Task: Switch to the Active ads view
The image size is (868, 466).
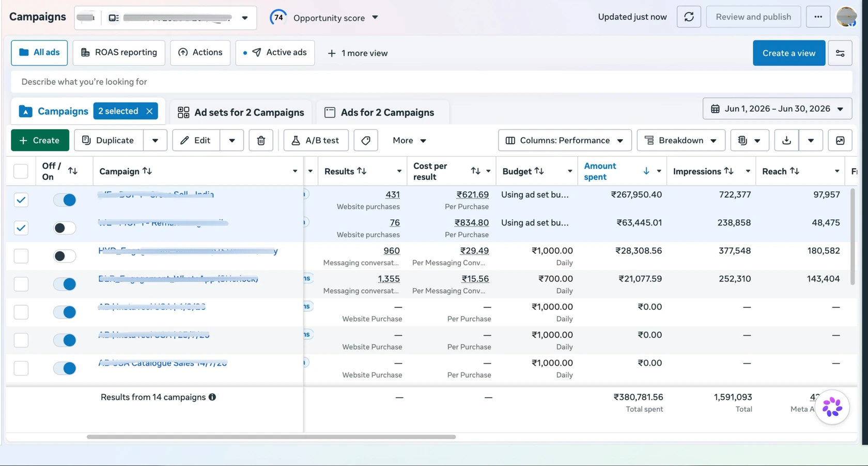Action: (x=275, y=53)
